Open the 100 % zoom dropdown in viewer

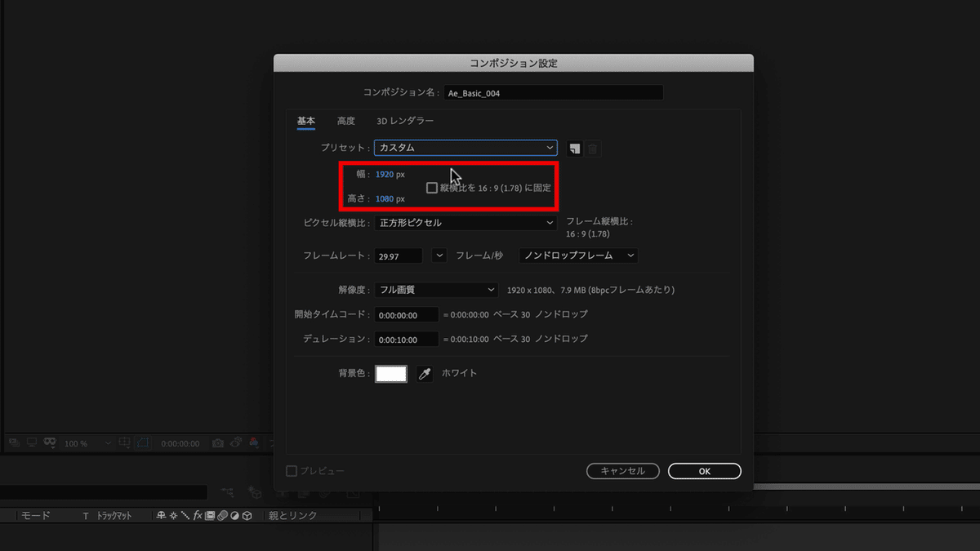click(x=89, y=443)
